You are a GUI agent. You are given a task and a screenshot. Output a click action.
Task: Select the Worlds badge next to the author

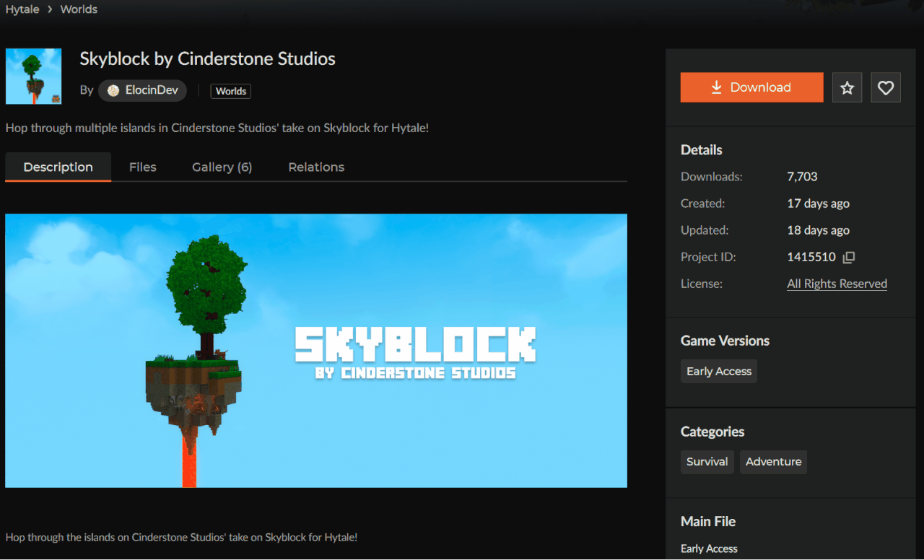(230, 91)
